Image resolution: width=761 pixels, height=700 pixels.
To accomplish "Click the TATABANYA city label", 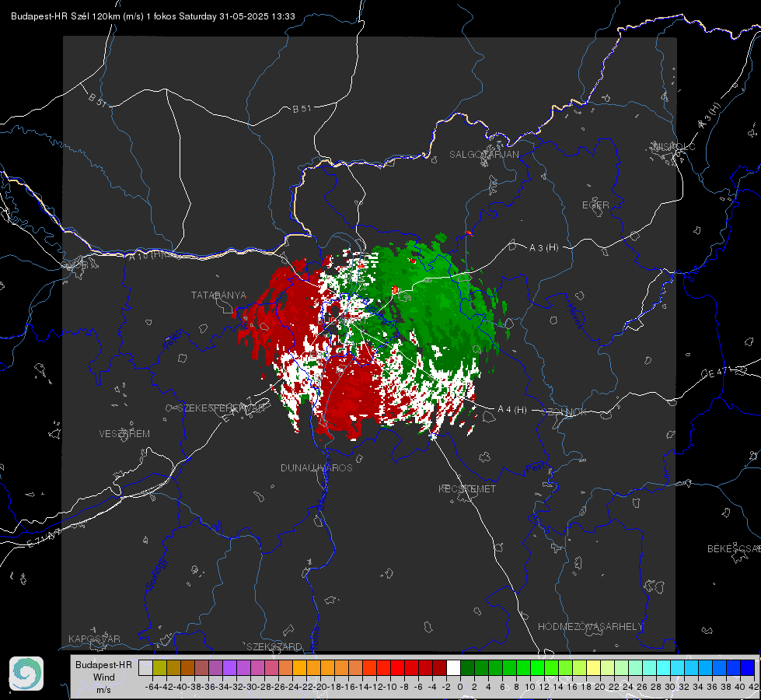I will (219, 296).
